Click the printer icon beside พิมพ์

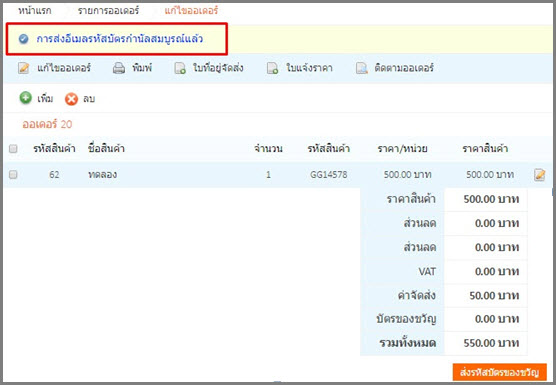pos(119,68)
